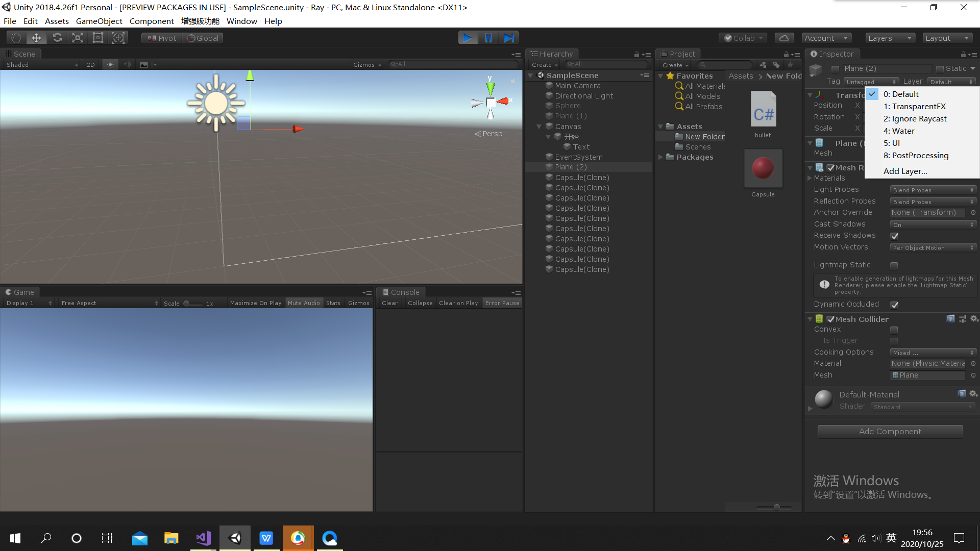Open the GameObject menu

click(99, 21)
